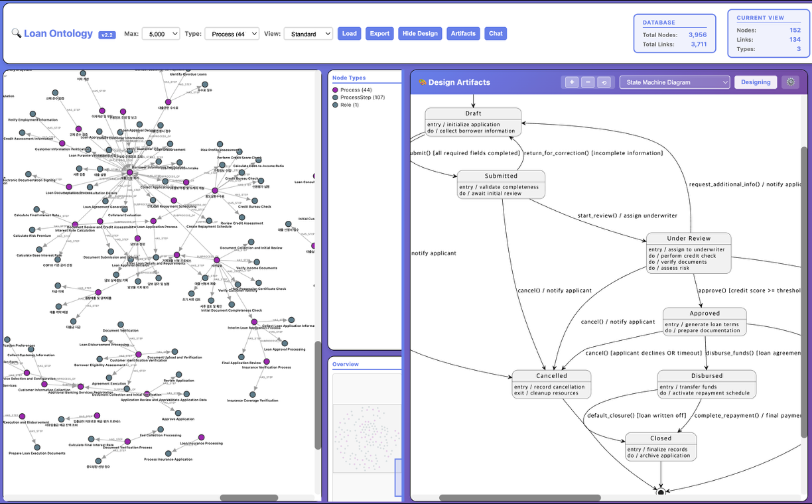Click the purple Process legend color dot
This screenshot has width=812, height=504.
[x=336, y=90]
